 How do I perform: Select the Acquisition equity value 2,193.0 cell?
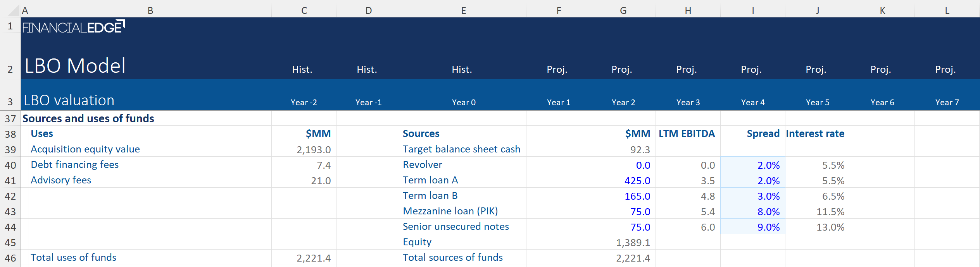click(x=304, y=150)
